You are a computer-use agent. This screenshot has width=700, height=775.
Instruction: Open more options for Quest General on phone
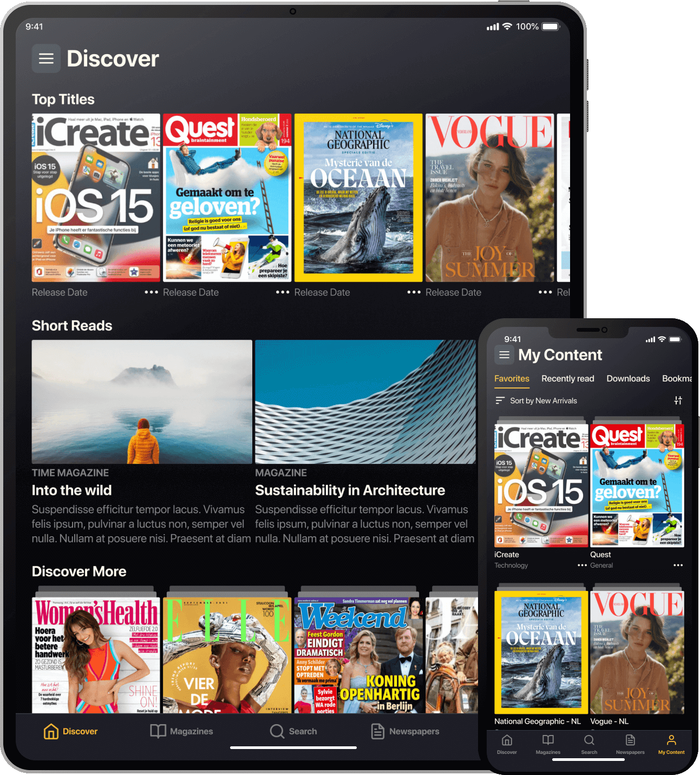coord(678,565)
